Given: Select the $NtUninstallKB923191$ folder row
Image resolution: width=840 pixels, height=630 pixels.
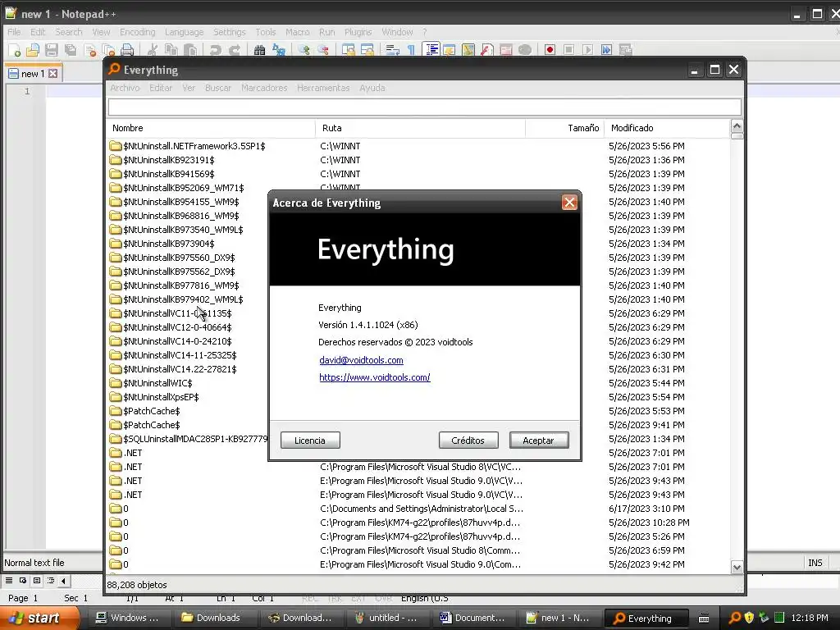Looking at the screenshot, I should click(419, 160).
